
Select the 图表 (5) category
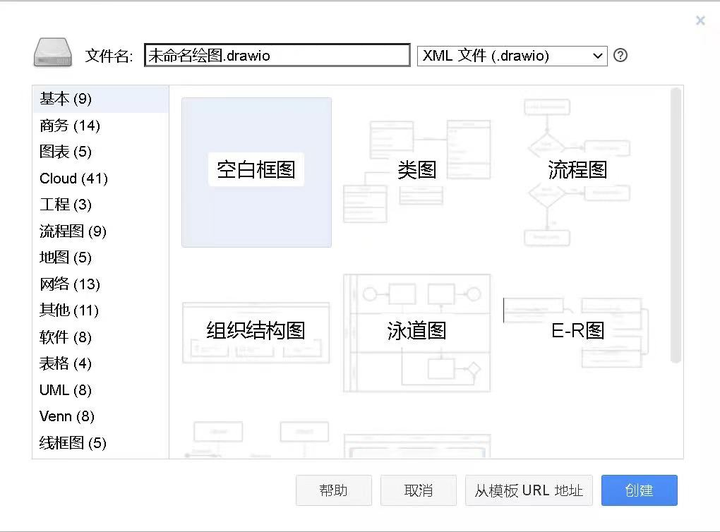coord(101,152)
